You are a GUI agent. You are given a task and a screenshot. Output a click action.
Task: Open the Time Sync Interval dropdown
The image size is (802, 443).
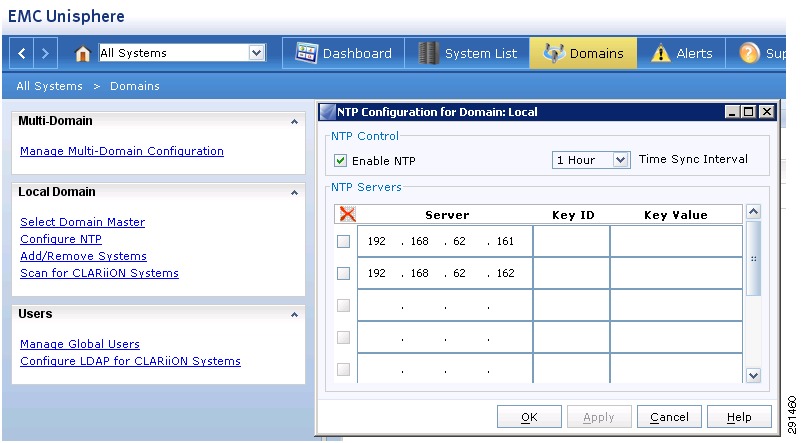(x=591, y=160)
